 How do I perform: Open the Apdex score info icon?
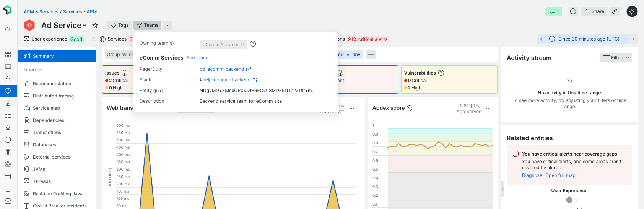tap(410, 108)
